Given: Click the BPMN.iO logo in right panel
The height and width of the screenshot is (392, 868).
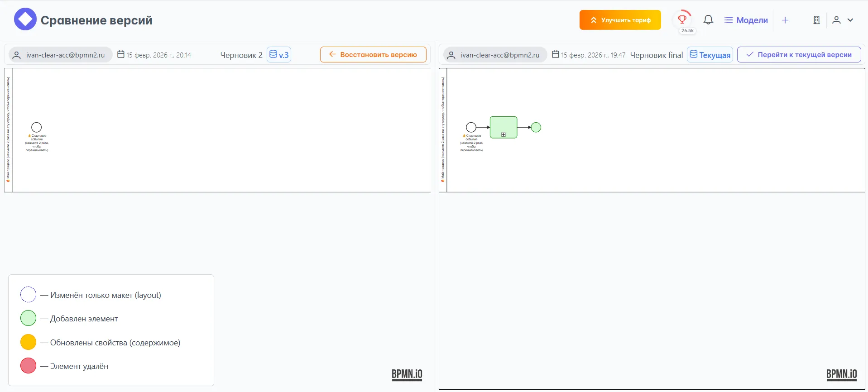Looking at the screenshot, I should coord(841,374).
